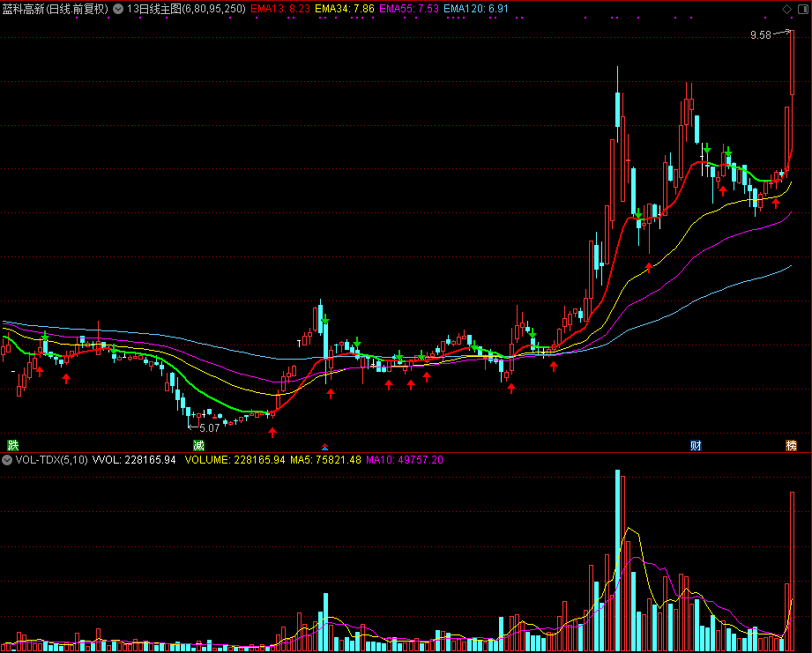Select the VVOL: 228165.94 value
The height and width of the screenshot is (653, 812).
point(134,460)
